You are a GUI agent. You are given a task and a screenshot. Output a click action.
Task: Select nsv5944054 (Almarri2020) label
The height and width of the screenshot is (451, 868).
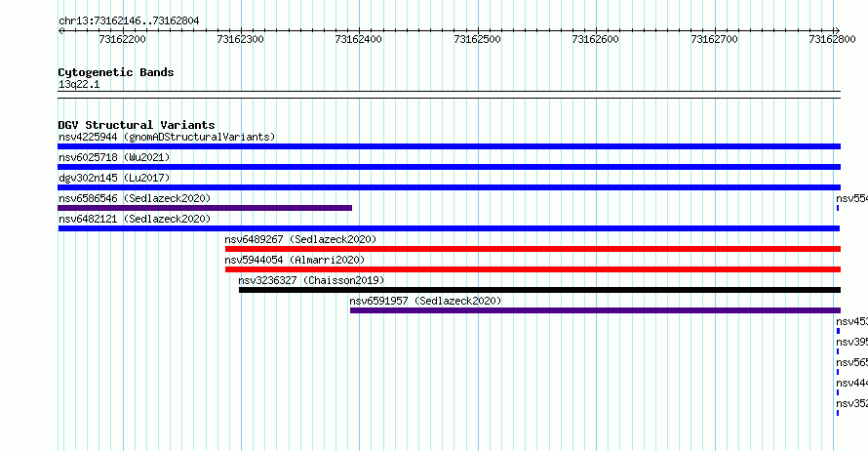coord(295,260)
